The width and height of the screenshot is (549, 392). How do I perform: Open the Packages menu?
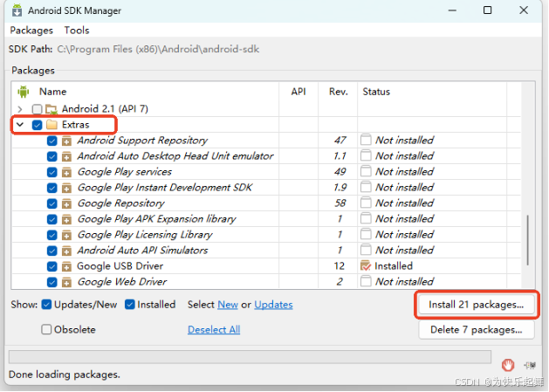[x=31, y=31]
